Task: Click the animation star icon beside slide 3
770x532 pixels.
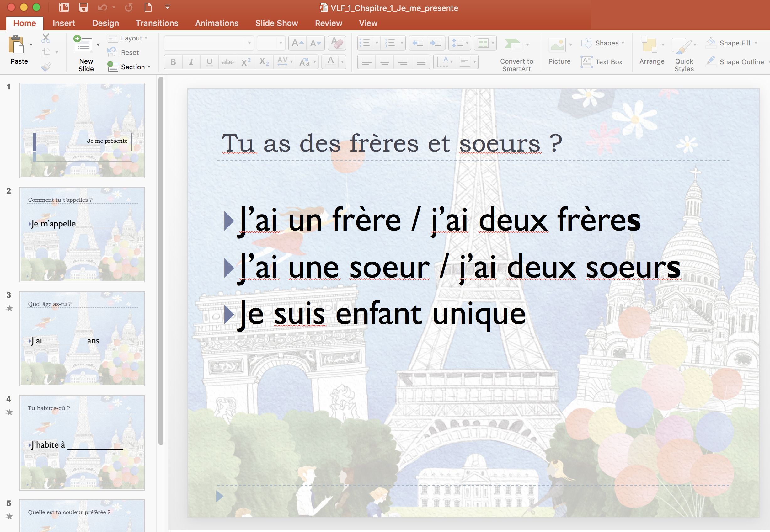Action: [9, 308]
